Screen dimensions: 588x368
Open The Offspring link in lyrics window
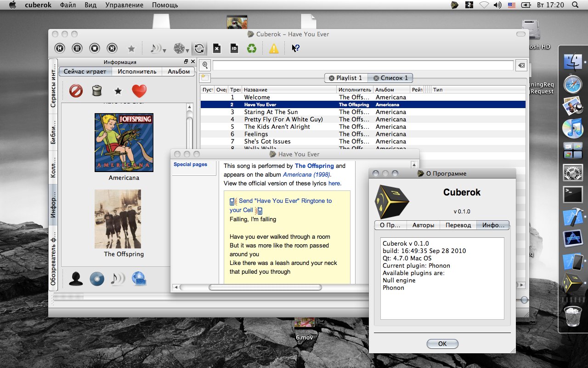click(x=314, y=166)
